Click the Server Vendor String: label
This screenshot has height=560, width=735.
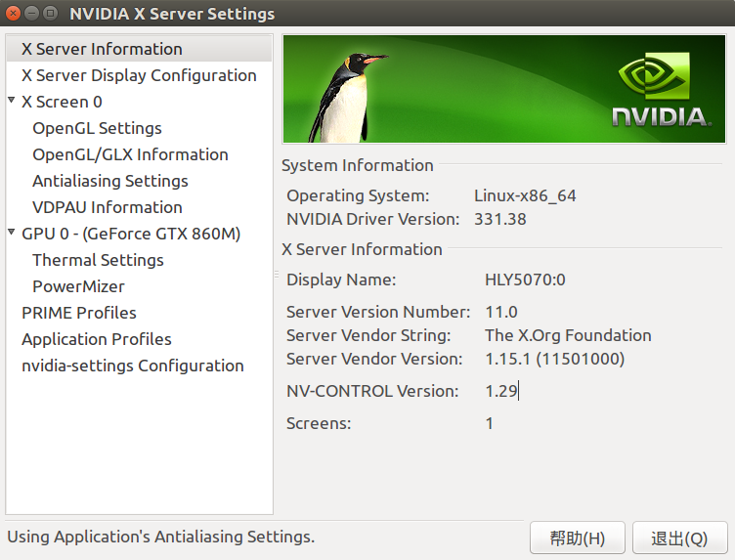pyautogui.click(x=368, y=335)
